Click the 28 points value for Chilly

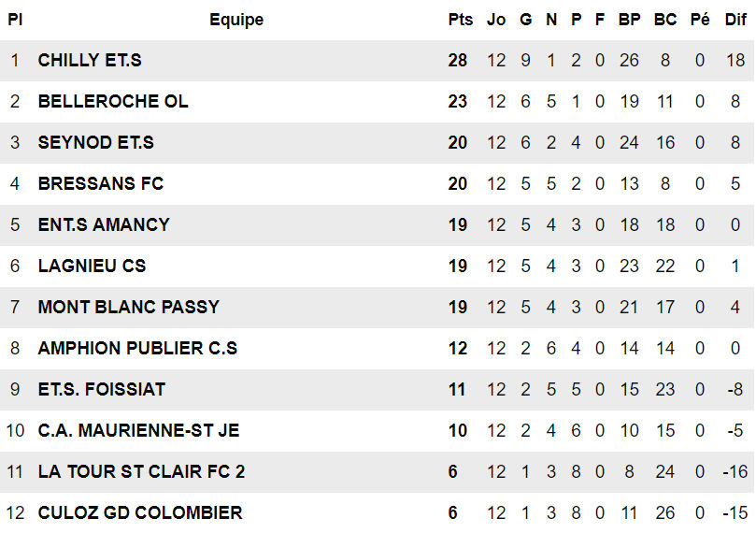coord(458,61)
